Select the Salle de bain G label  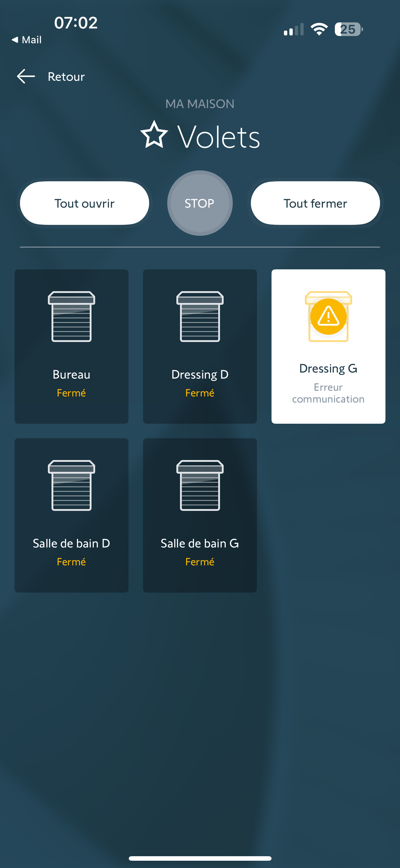click(x=200, y=544)
